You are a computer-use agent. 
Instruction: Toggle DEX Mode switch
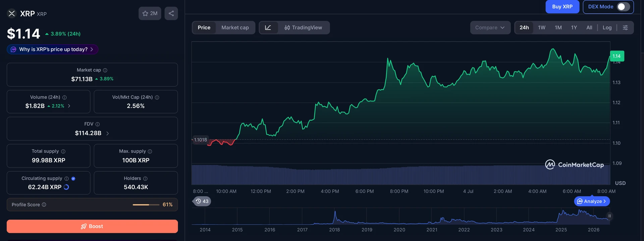pos(624,7)
